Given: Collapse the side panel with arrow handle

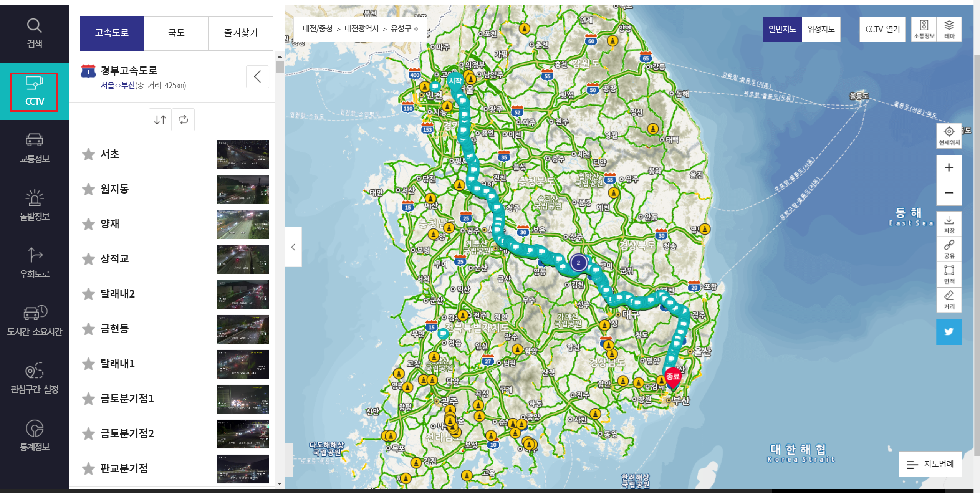Looking at the screenshot, I should pos(293,247).
